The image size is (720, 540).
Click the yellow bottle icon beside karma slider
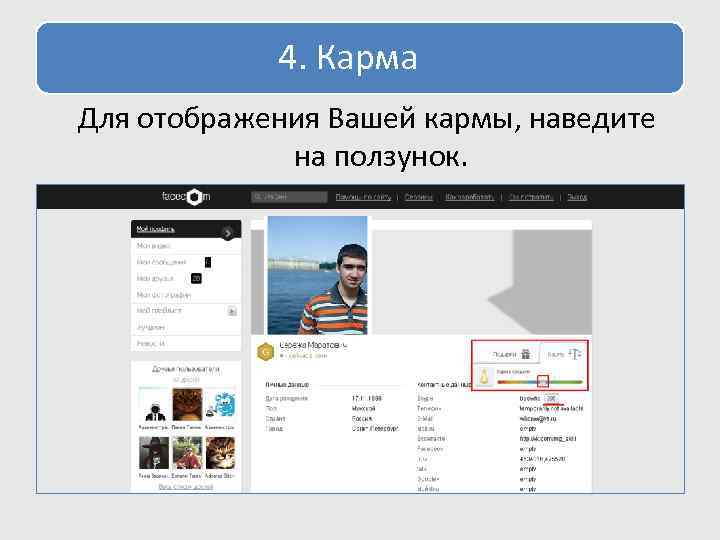484,377
